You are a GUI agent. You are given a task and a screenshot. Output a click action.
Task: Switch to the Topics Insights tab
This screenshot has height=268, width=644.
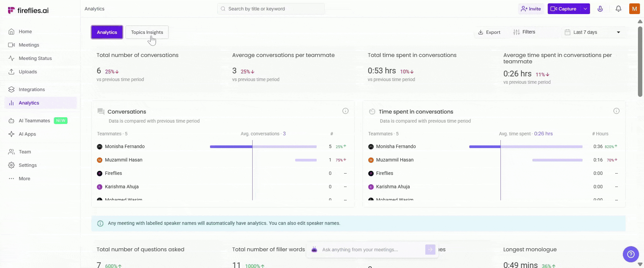147,32
